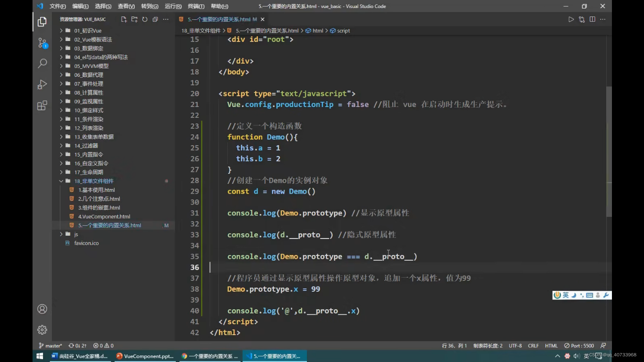Click the New Folder icon in explorer header
This screenshot has width=644, height=362.
tap(134, 19)
